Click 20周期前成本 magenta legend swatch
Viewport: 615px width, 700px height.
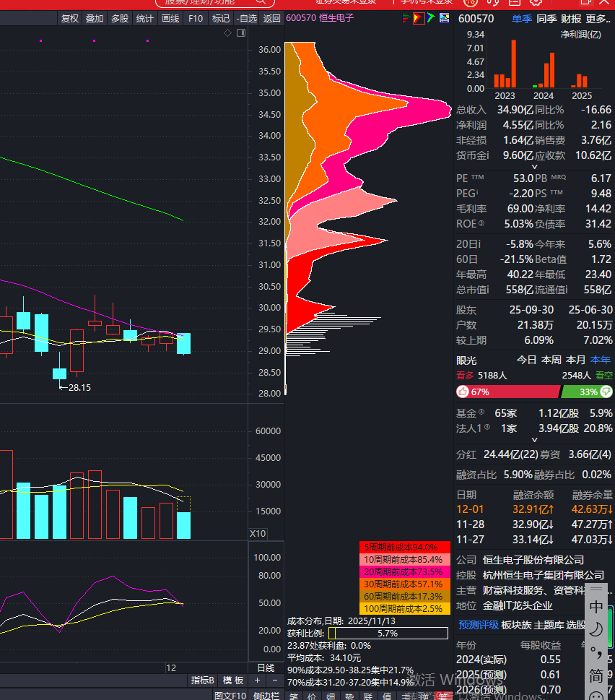click(x=404, y=572)
